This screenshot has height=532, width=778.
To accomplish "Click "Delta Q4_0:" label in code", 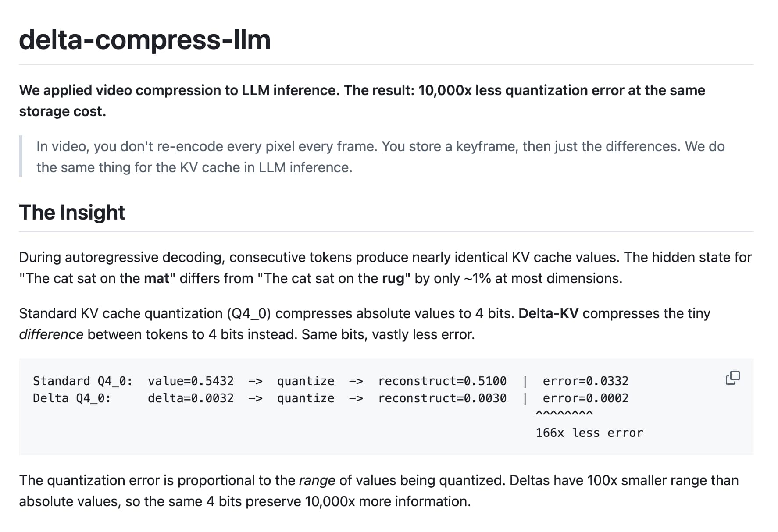I will click(x=71, y=398).
